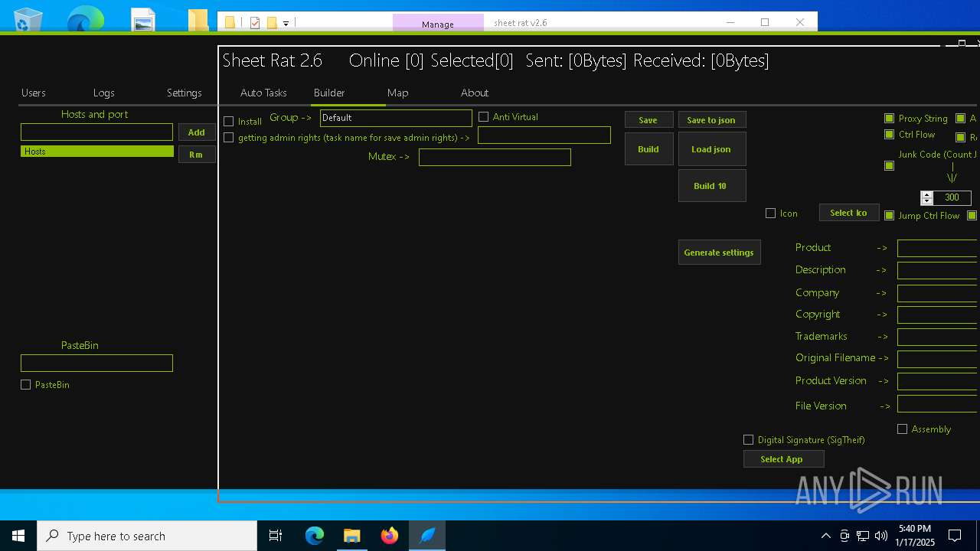Viewport: 980px width, 551px height.
Task: Launch Firefox from the taskbar
Action: pyautogui.click(x=390, y=536)
